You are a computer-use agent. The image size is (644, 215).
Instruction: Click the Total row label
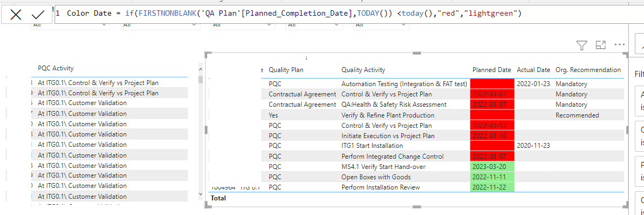tap(218, 198)
